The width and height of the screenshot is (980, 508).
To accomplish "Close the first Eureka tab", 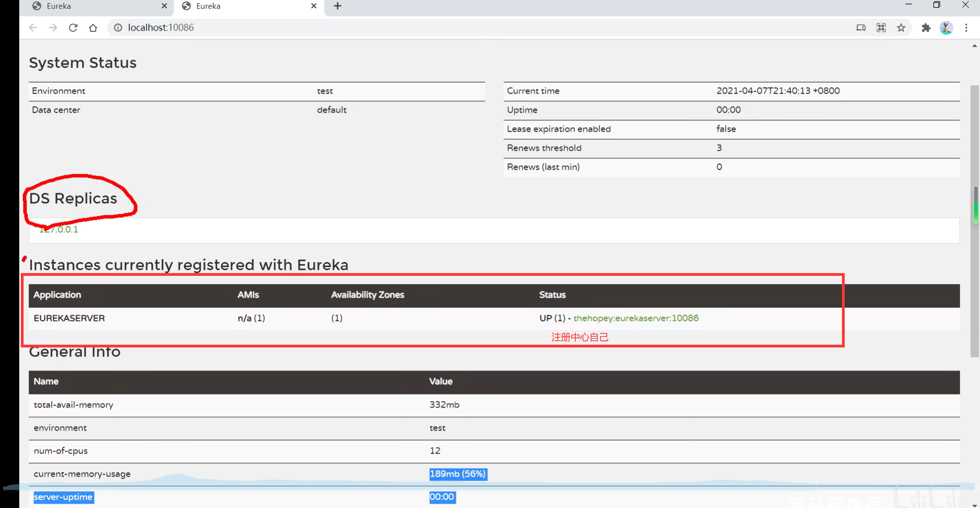I will pyautogui.click(x=164, y=6).
